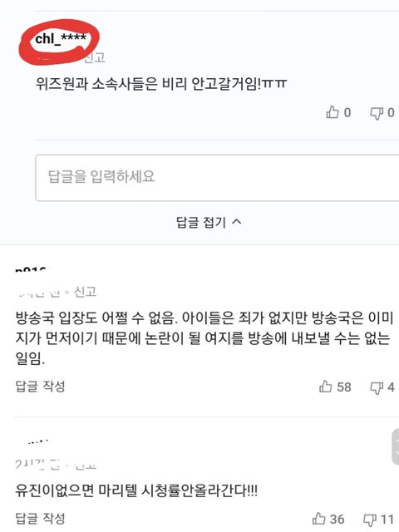Open 답글 작성 under the 유진이없으면 comment
The height and width of the screenshot is (532, 399).
pyautogui.click(x=41, y=518)
